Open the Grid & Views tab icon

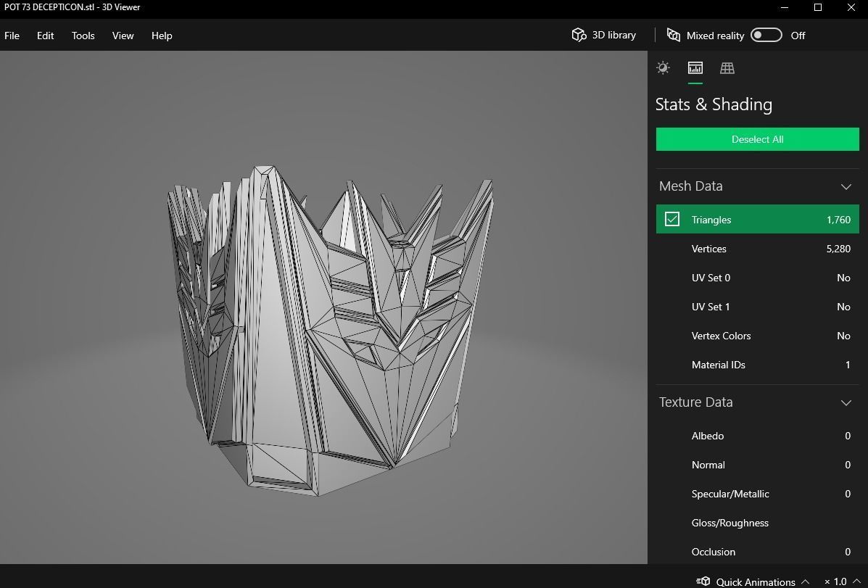coord(727,67)
